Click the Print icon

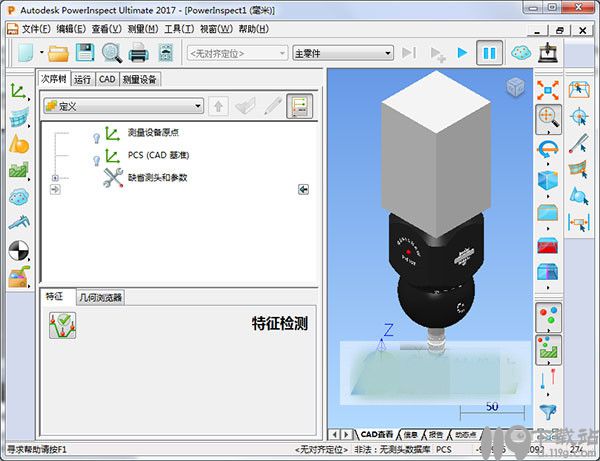[x=138, y=53]
